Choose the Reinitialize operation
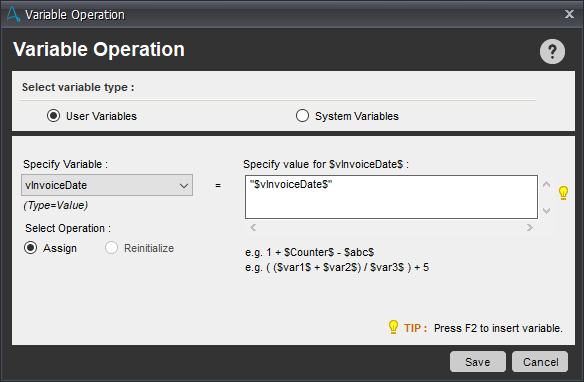This screenshot has width=584, height=382. coord(111,248)
